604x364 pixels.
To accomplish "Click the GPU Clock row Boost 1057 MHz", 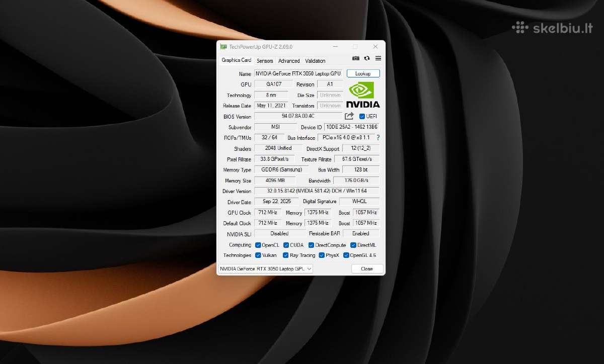I will tap(366, 213).
